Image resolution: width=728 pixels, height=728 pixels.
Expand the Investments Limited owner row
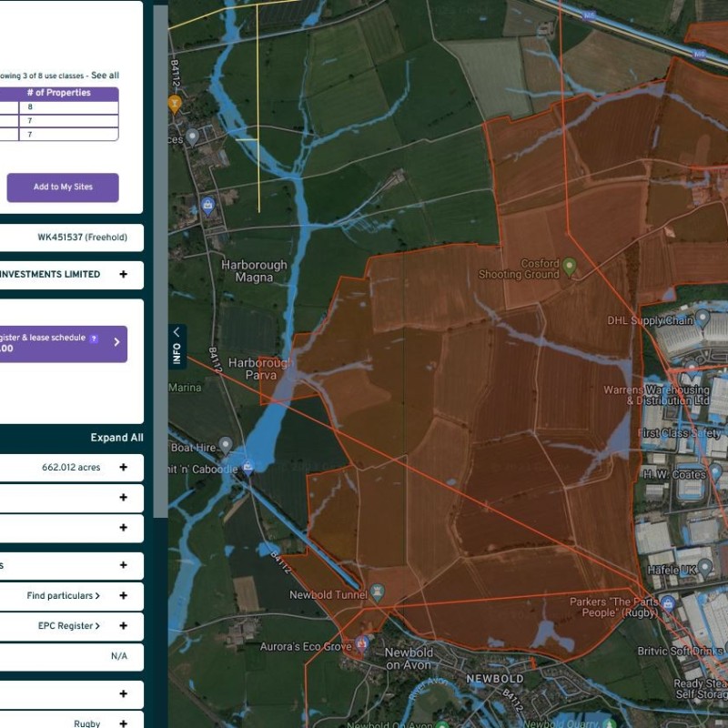(123, 274)
